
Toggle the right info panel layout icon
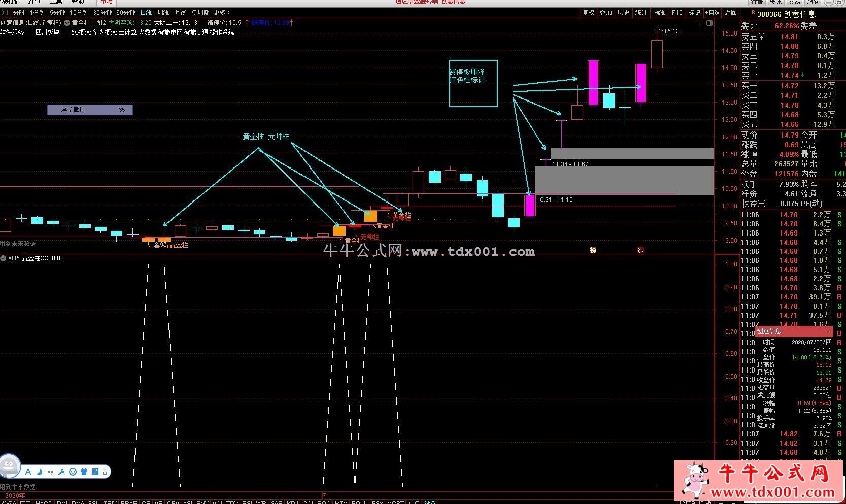click(x=709, y=23)
